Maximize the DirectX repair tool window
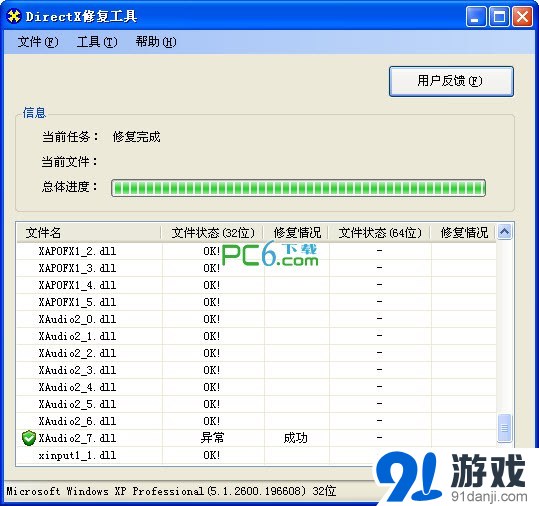 click(x=499, y=16)
